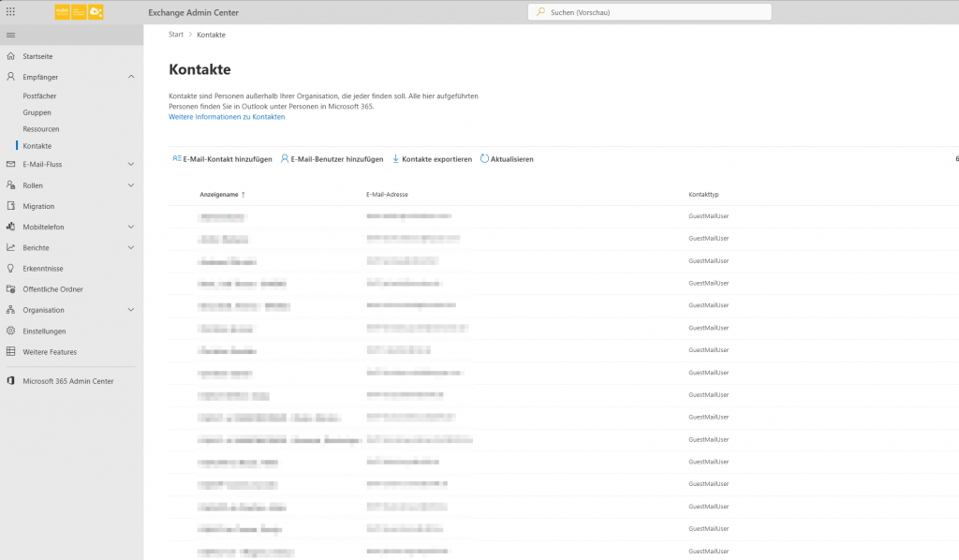Click the Öffentliche Ordner icon

point(10,289)
